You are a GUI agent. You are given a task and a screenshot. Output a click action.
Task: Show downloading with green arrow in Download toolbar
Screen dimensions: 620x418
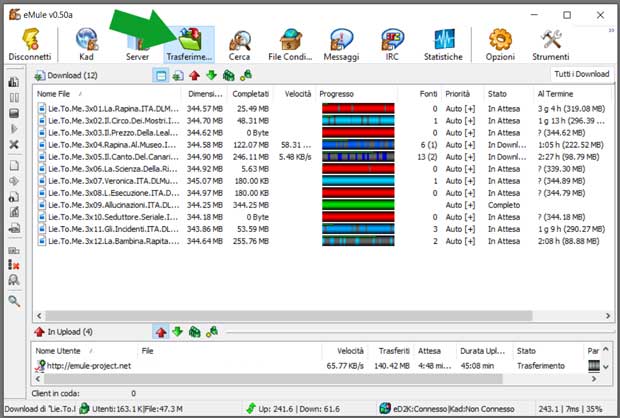[x=212, y=75]
